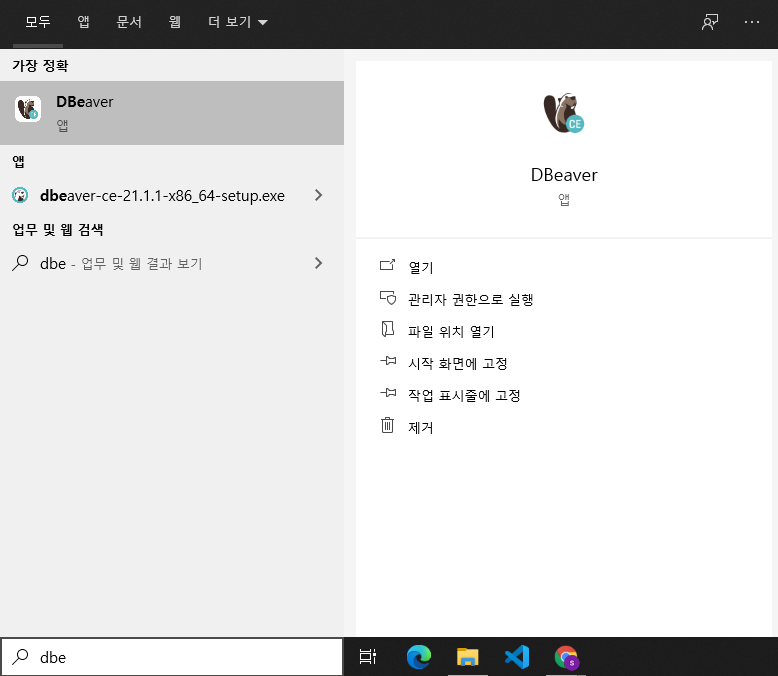This screenshot has height=676, width=778.
Task: Open Task View on taskbar
Action: pos(368,657)
